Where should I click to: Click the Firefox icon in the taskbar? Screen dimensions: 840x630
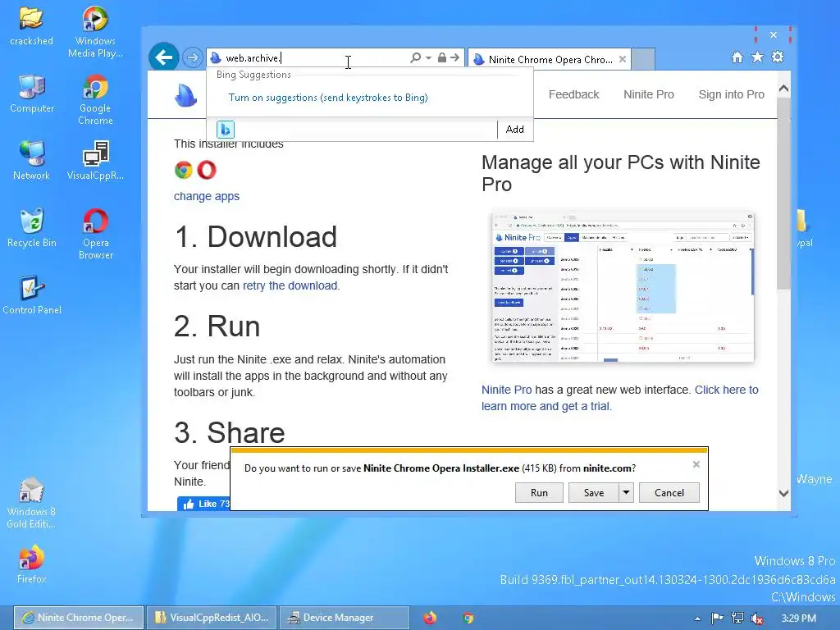[430, 619]
